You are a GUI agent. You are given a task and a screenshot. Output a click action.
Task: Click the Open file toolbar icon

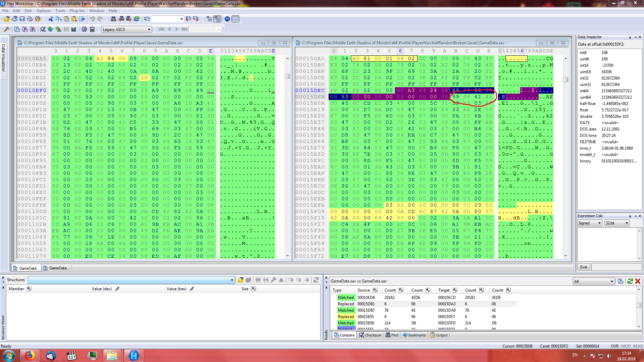(7, 19)
